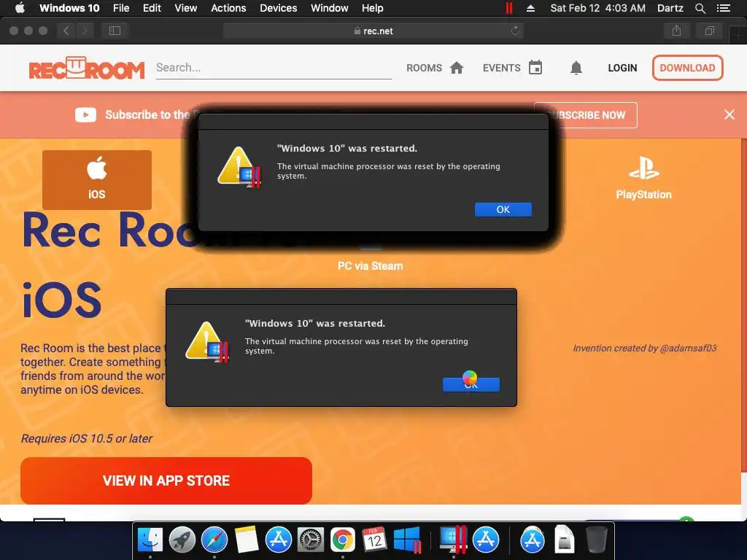Open EVENTS calendar link

pyautogui.click(x=513, y=68)
